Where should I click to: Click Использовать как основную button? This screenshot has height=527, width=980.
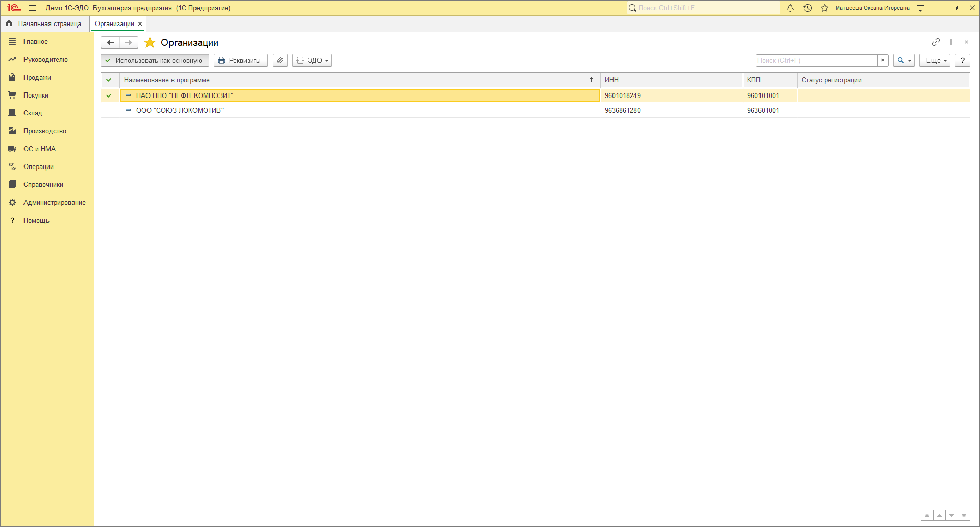(155, 60)
